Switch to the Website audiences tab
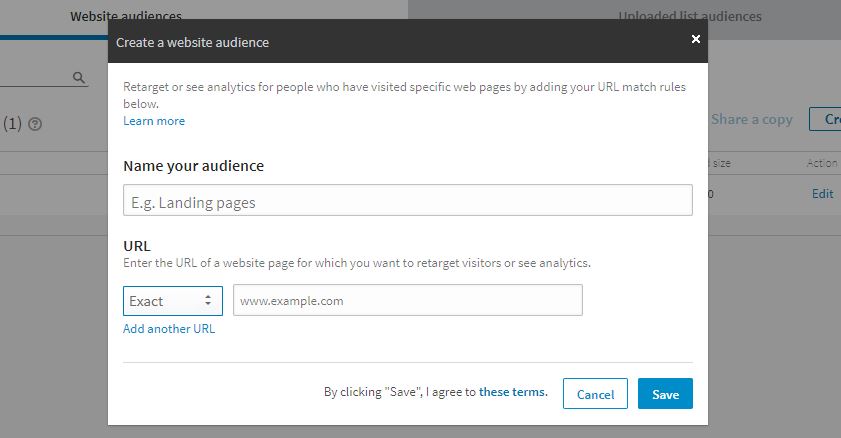Image resolution: width=841 pixels, height=438 pixels. tap(125, 16)
